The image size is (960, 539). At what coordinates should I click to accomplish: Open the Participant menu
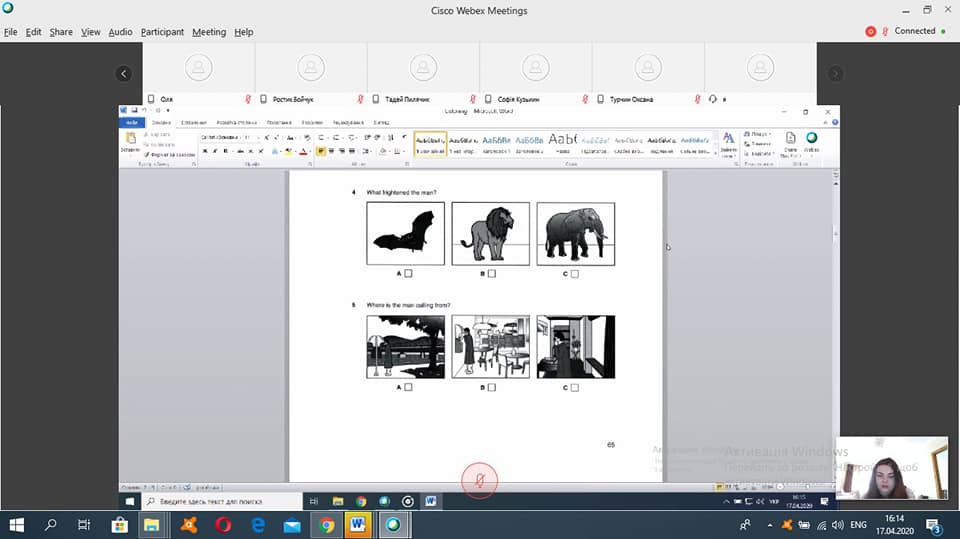click(x=162, y=32)
